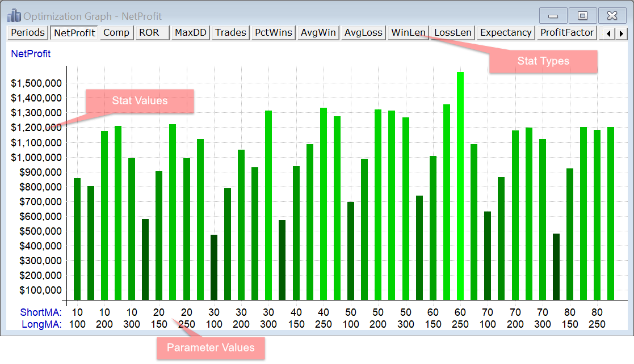Viewport: 634px width, 364px height.
Task: Click the tallest bright green profit bar
Action: click(x=460, y=187)
